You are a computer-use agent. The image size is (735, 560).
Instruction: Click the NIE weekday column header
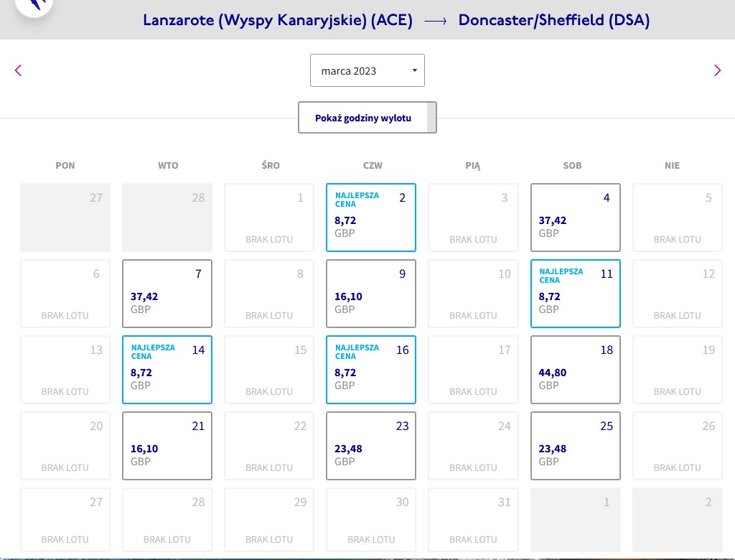pyautogui.click(x=672, y=166)
